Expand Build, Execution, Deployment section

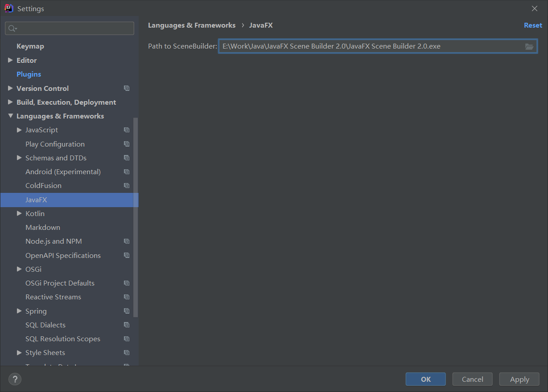(x=10, y=102)
